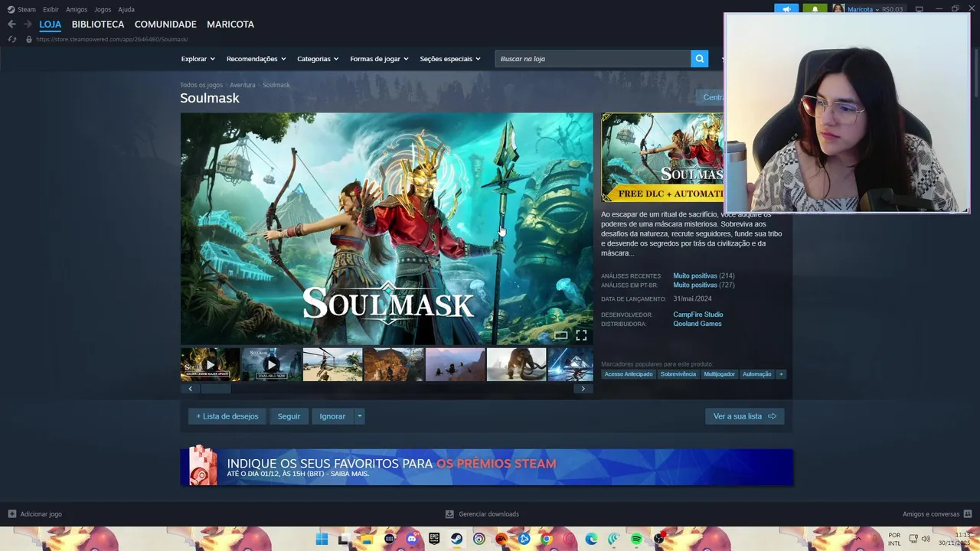Screen dimensions: 980x551
Task: Go forward with the right navigation arrow
Action: pos(28,24)
